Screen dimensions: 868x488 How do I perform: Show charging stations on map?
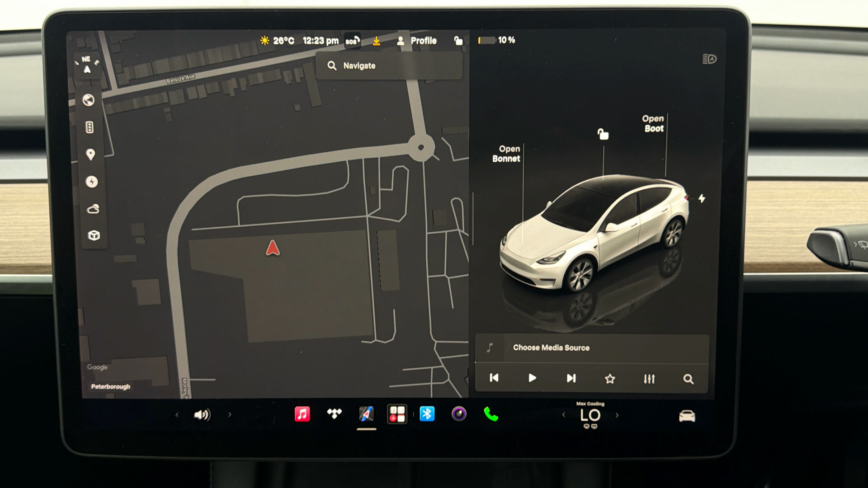click(x=92, y=182)
